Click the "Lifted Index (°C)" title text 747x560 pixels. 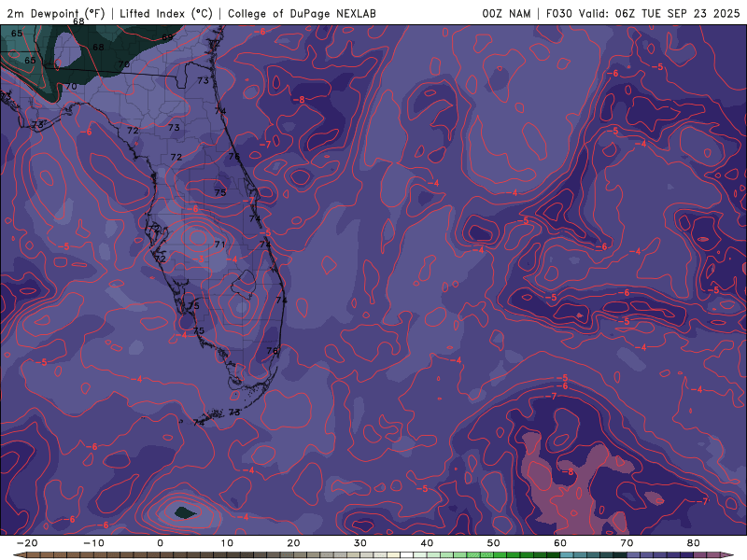(166, 13)
